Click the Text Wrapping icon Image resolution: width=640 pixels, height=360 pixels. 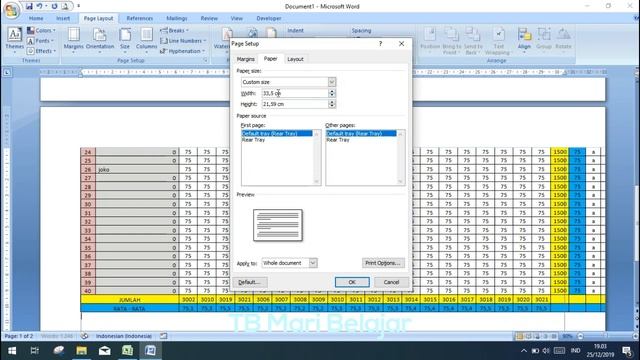pyautogui.click(x=498, y=40)
